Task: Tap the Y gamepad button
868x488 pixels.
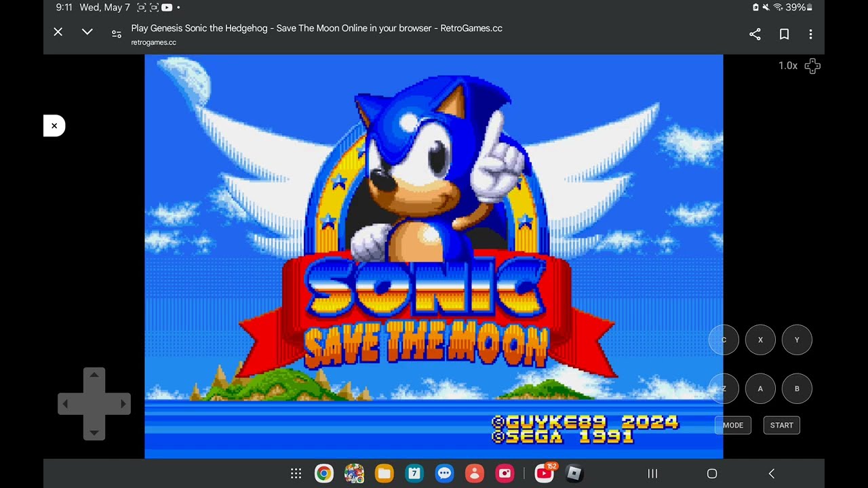Action: tap(797, 340)
